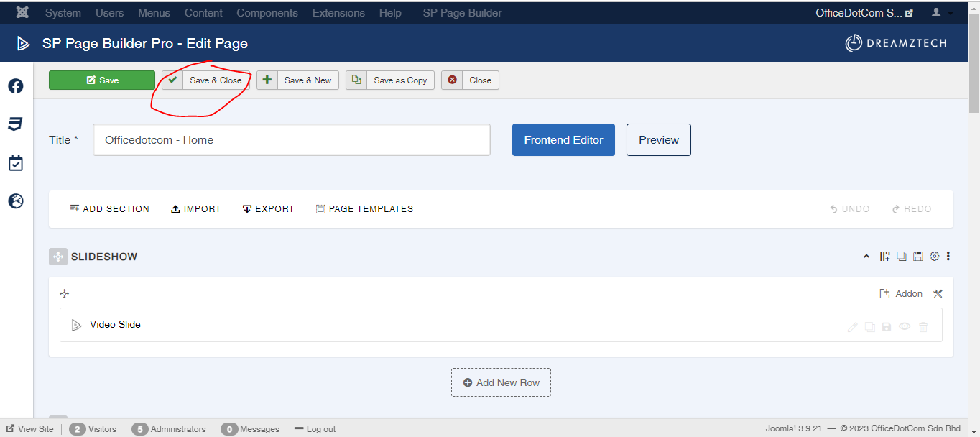Open the Extensions menu

coord(338,13)
